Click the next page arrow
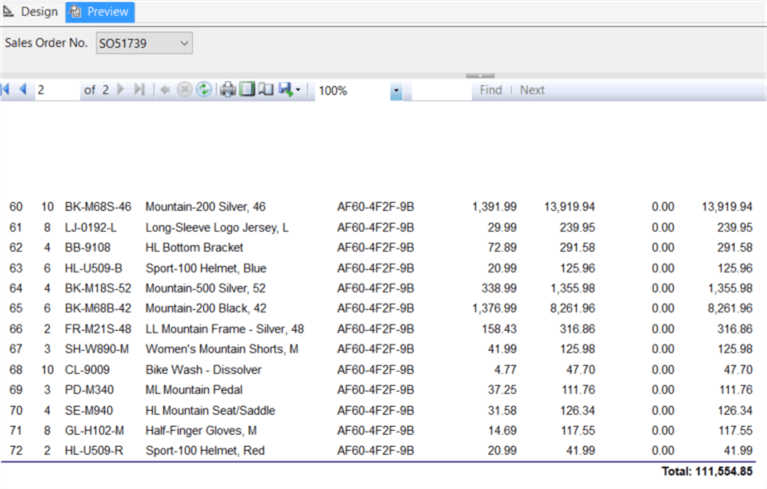The height and width of the screenshot is (489, 767). click(x=121, y=90)
